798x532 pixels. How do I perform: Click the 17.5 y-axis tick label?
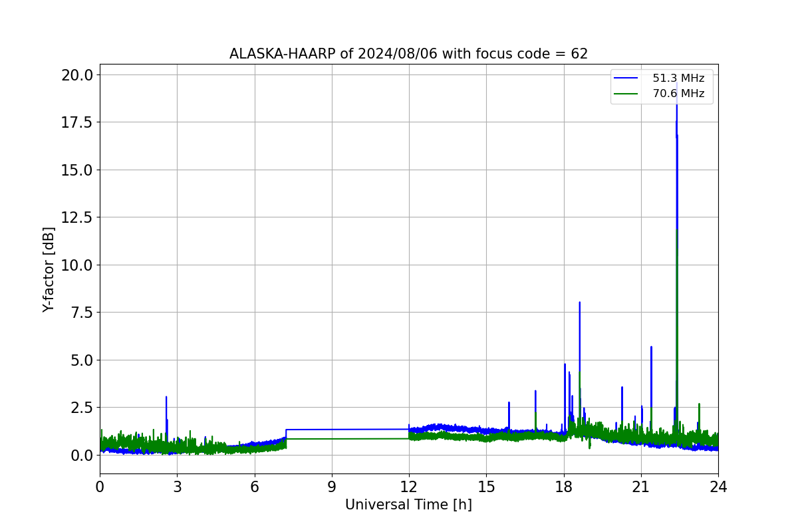(76, 122)
